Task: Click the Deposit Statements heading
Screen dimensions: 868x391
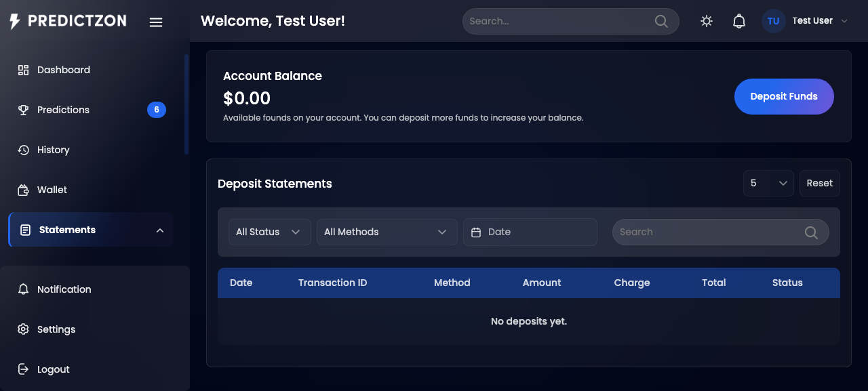Action: point(275,184)
